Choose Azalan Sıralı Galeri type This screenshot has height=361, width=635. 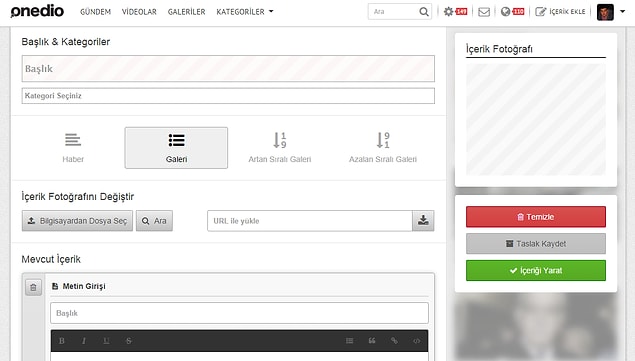coord(383,148)
